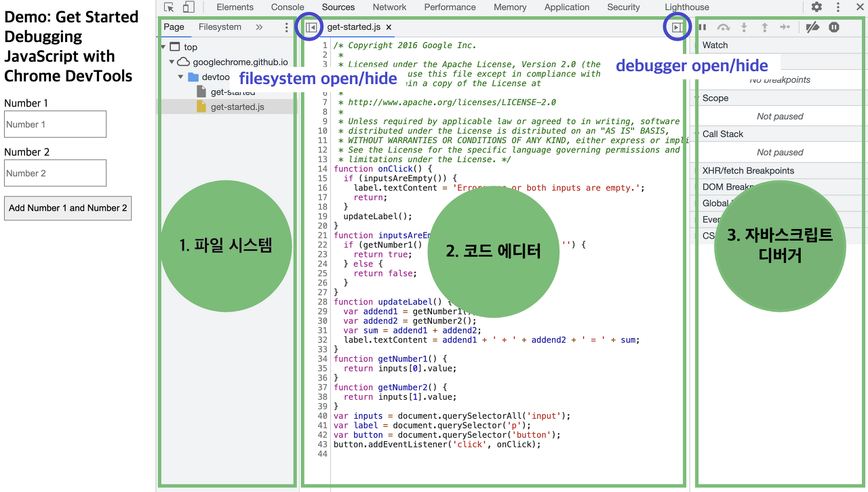Open DevTools settings gear
The height and width of the screenshot is (492, 868).
[x=816, y=7]
